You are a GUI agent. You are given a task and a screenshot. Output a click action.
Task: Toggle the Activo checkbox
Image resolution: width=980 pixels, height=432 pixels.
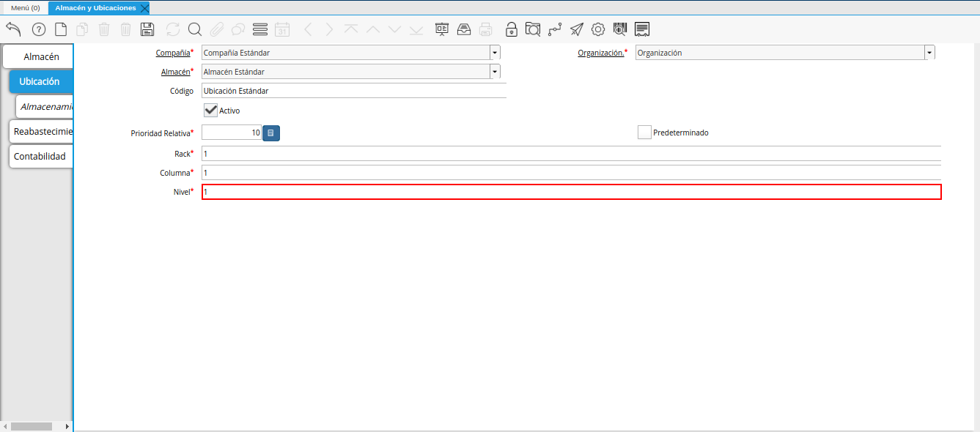tap(211, 110)
